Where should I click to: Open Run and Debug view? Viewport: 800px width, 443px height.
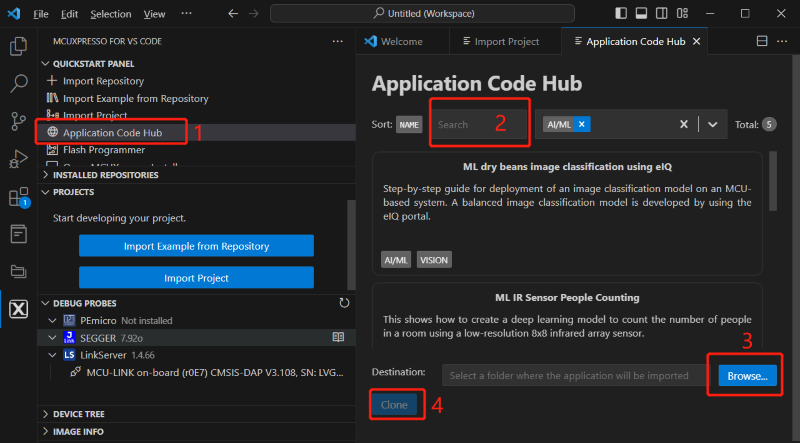tap(18, 158)
